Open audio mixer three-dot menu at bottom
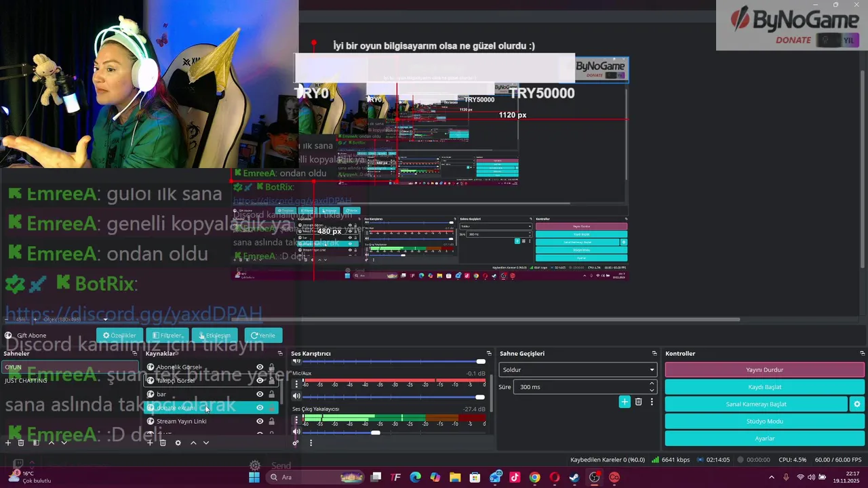 311,443
